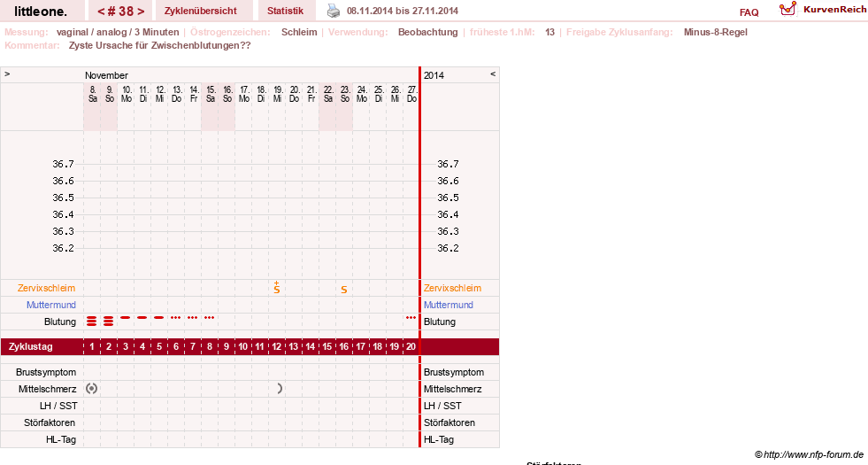Click cycle number # 38
The height and width of the screenshot is (465, 868).
tap(120, 12)
